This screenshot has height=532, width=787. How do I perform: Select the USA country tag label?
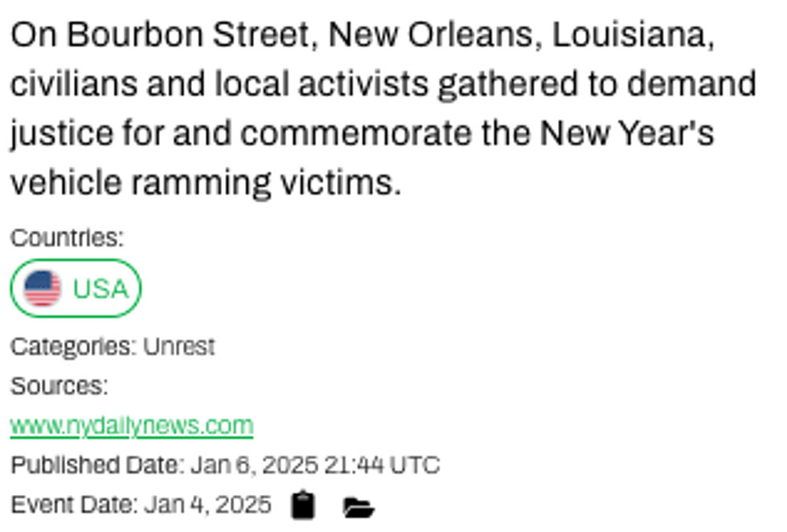(x=100, y=289)
